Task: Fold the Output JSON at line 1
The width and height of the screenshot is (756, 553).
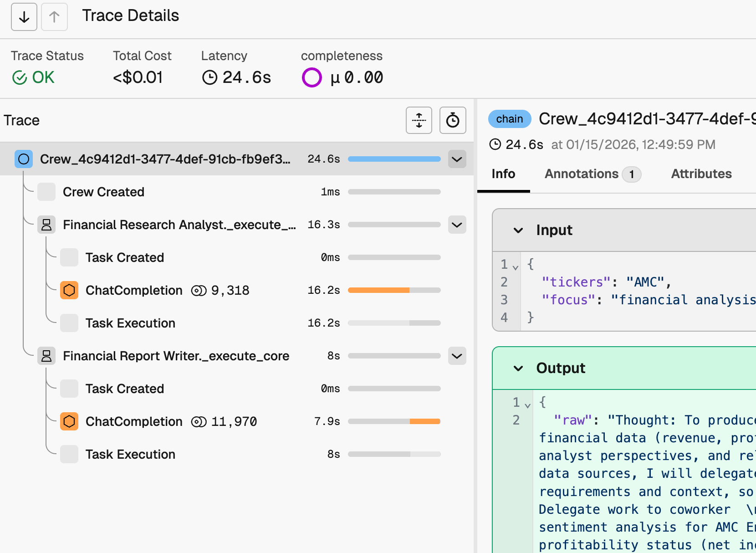Action: 527,405
